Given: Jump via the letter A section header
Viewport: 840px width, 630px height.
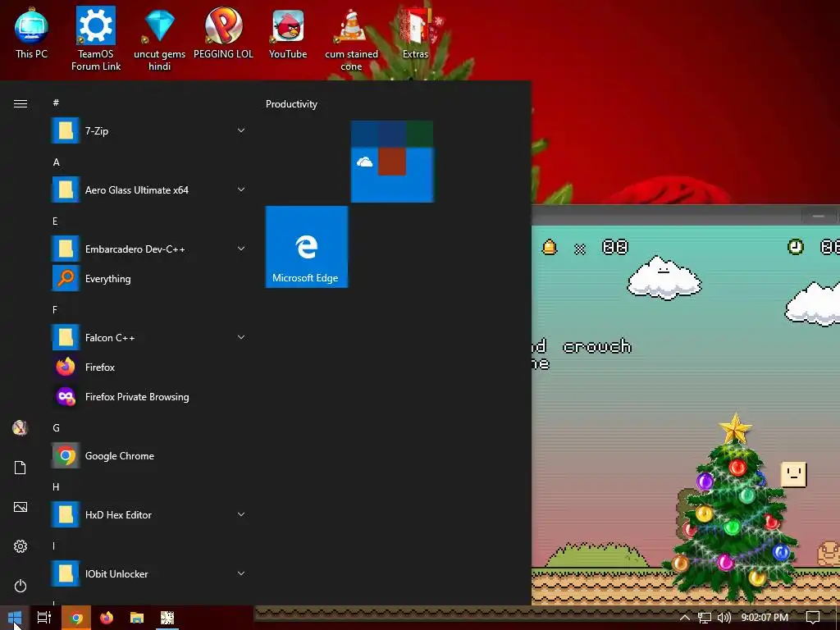Looking at the screenshot, I should 57,162.
